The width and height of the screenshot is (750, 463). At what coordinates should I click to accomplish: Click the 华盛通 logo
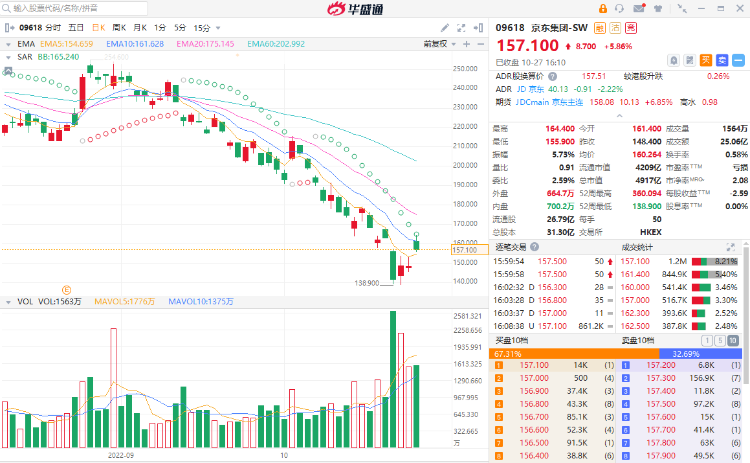355,9
